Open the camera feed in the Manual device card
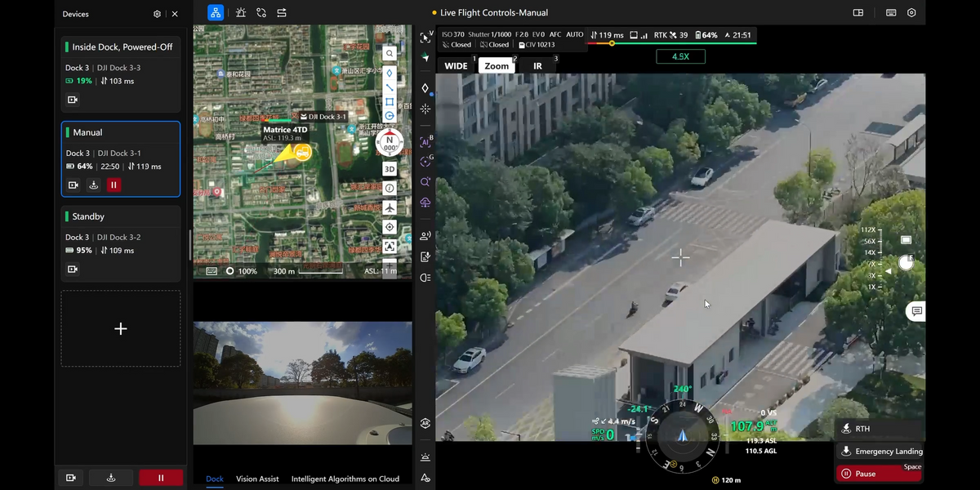The image size is (980, 490). [73, 185]
